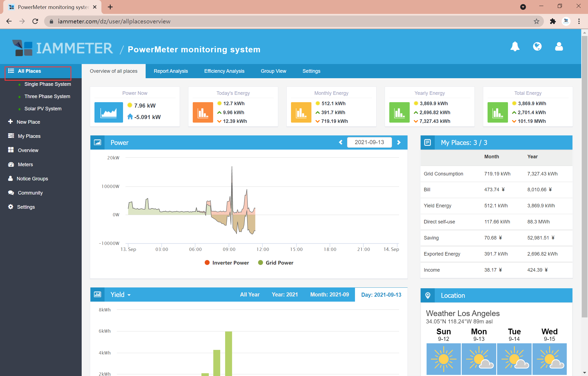Click the 2021-09-13 date field
The image size is (588, 376).
[x=369, y=142]
